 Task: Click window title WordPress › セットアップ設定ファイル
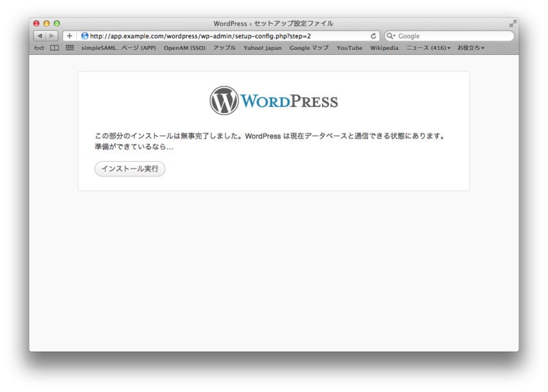[x=273, y=23]
